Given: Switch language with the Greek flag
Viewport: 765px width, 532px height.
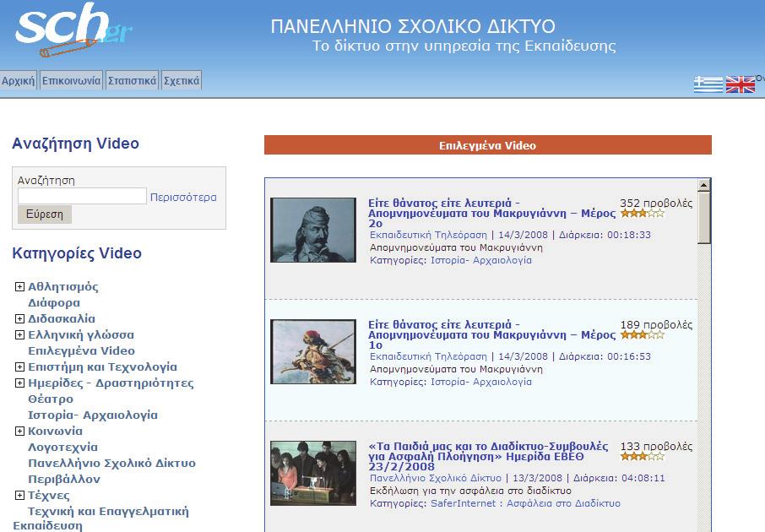Looking at the screenshot, I should click(x=708, y=84).
